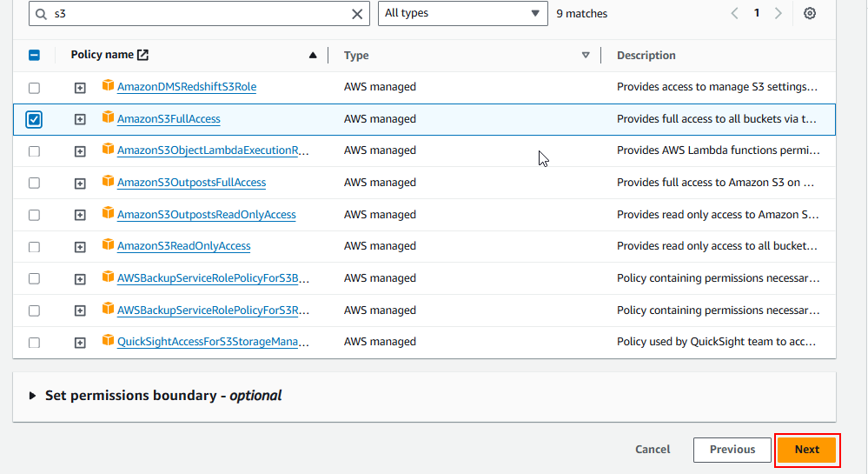The width and height of the screenshot is (868, 474).
Task: Open the All types filter dropdown
Action: point(462,14)
